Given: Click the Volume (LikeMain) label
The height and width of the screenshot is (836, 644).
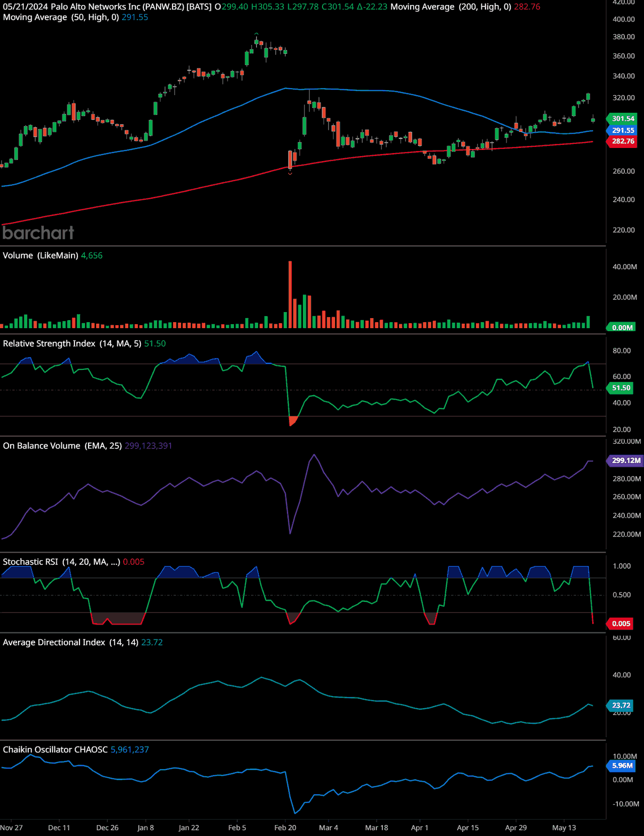Looking at the screenshot, I should 40,256.
